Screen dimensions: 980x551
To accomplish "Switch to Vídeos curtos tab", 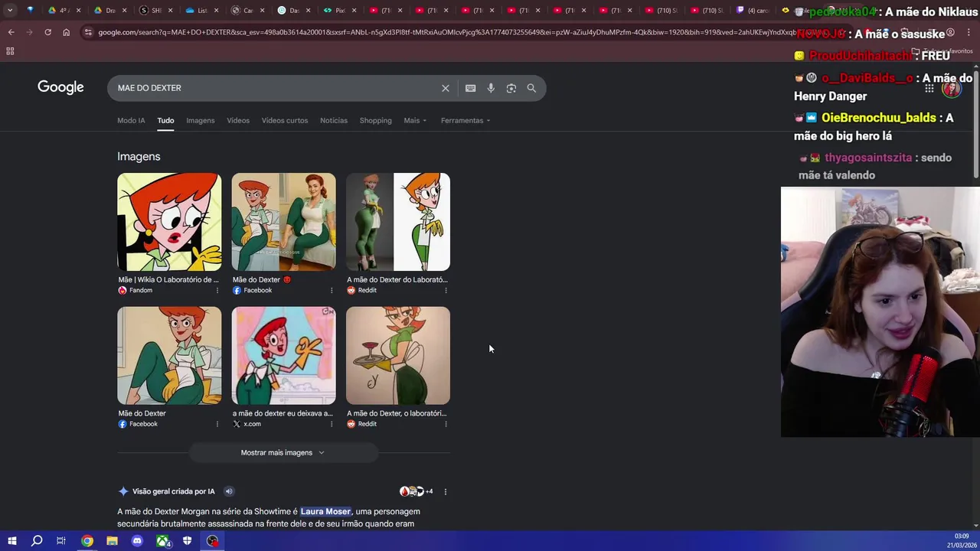I will (x=285, y=120).
